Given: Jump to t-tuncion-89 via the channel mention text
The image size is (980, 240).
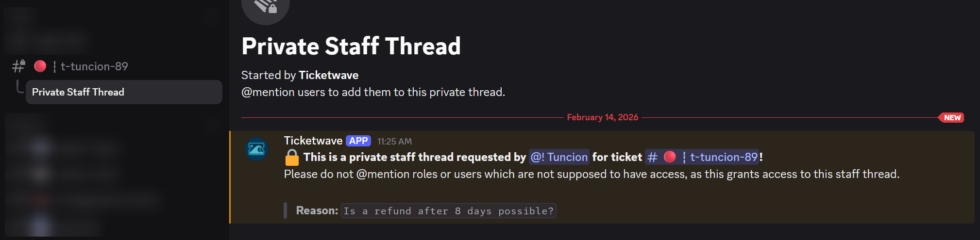Looking at the screenshot, I should coord(724,157).
